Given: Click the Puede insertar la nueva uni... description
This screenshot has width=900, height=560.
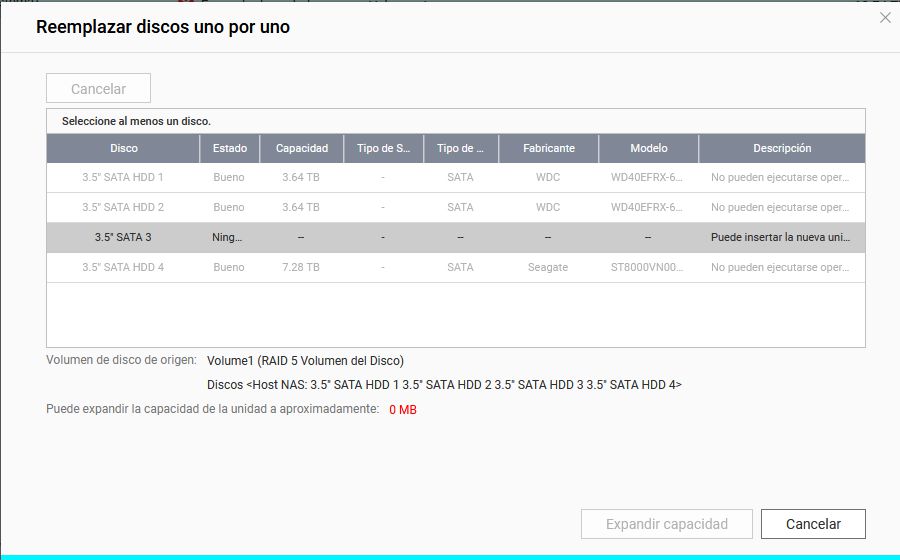Looking at the screenshot, I should [x=780, y=238].
